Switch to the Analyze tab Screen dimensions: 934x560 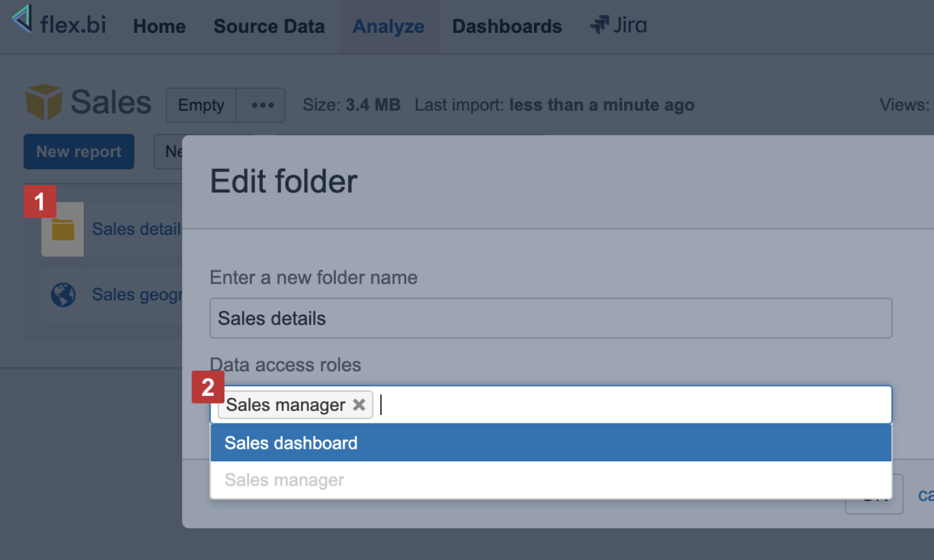[x=388, y=27]
